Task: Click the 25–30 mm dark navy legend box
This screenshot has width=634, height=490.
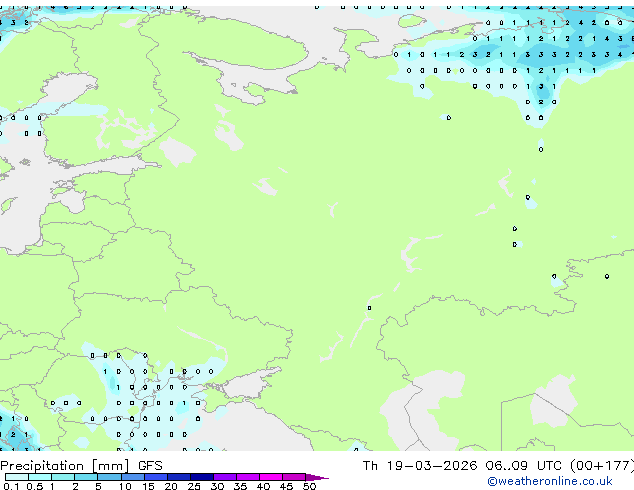Action: tap(202, 477)
